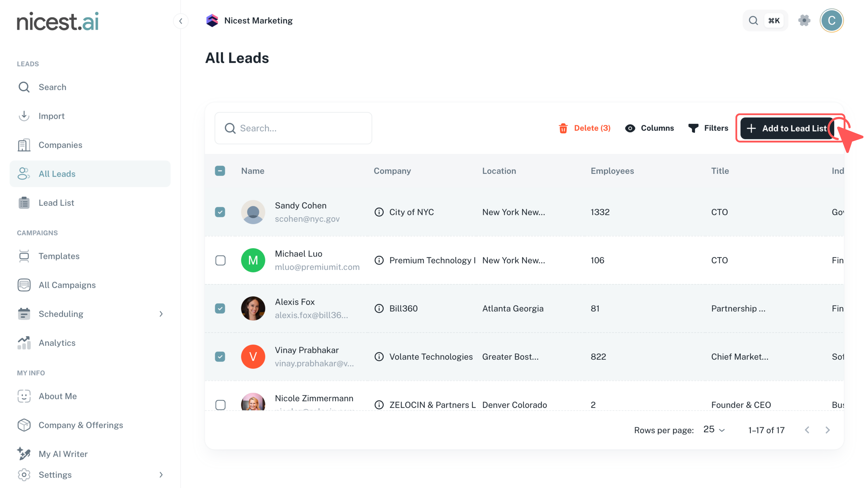Open the Scheduling menu item
The width and height of the screenshot is (868, 488).
click(90, 314)
